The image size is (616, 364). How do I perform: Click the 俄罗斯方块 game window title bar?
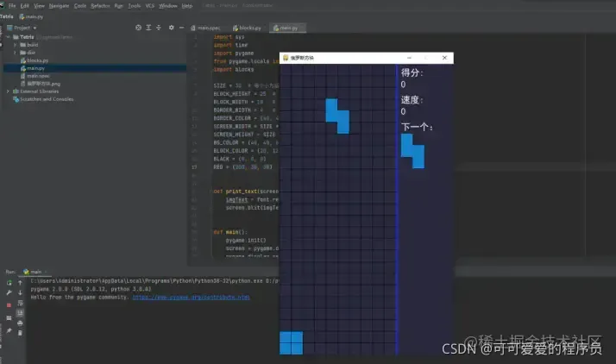tap(366, 58)
